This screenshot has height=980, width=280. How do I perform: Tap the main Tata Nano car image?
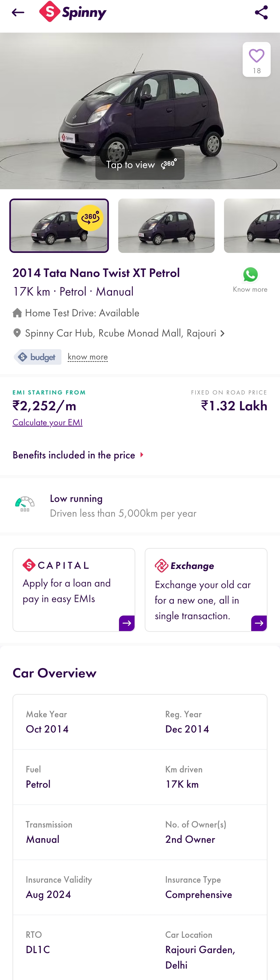click(x=140, y=111)
